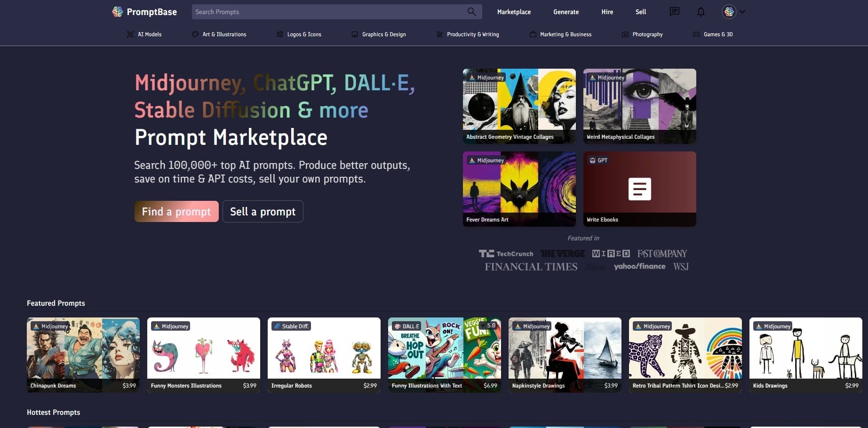Click the Sell a prompt button

tap(263, 211)
